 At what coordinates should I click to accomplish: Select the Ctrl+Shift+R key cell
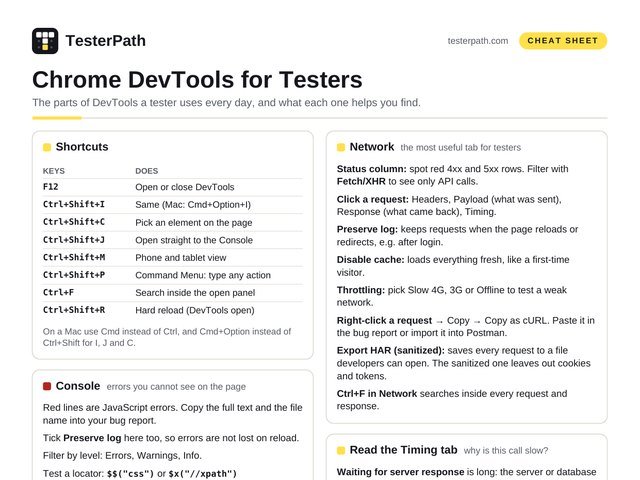click(74, 310)
